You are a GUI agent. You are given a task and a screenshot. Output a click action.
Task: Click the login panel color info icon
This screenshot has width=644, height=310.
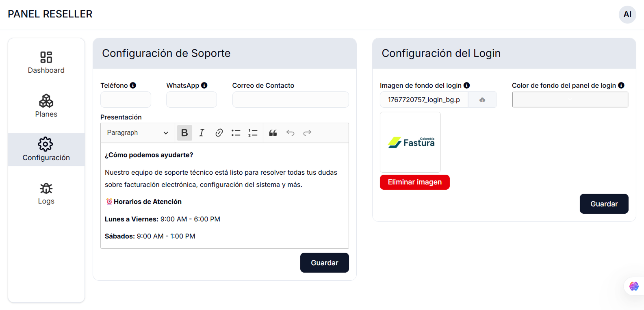(621, 85)
